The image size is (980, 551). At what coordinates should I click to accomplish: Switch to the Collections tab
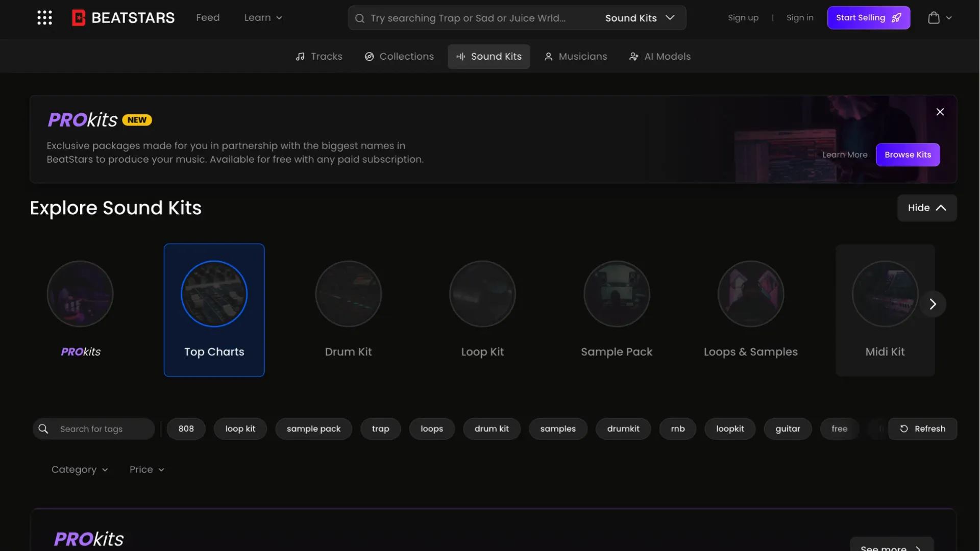click(x=399, y=57)
